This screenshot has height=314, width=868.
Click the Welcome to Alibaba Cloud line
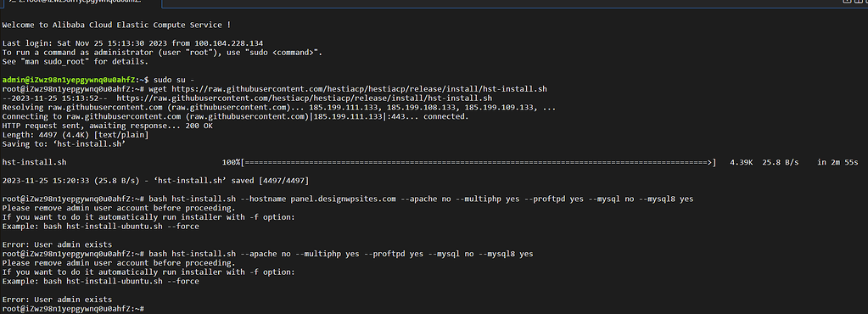(116, 25)
